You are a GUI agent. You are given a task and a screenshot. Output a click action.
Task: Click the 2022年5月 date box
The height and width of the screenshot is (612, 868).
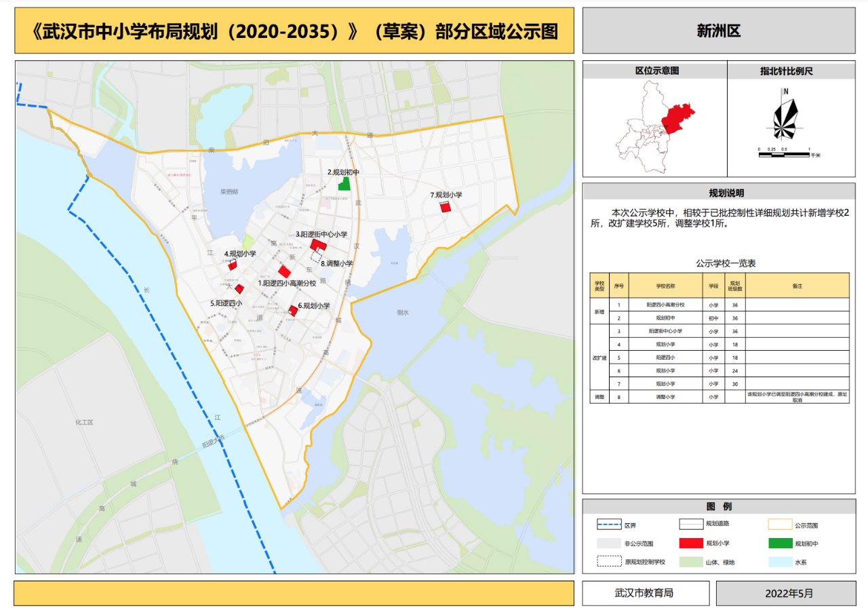point(785,593)
